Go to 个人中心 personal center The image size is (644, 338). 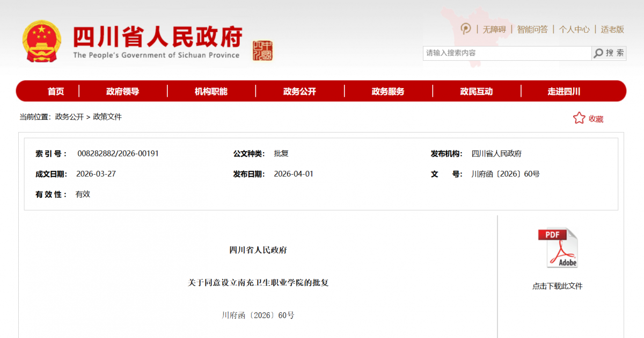click(x=574, y=30)
